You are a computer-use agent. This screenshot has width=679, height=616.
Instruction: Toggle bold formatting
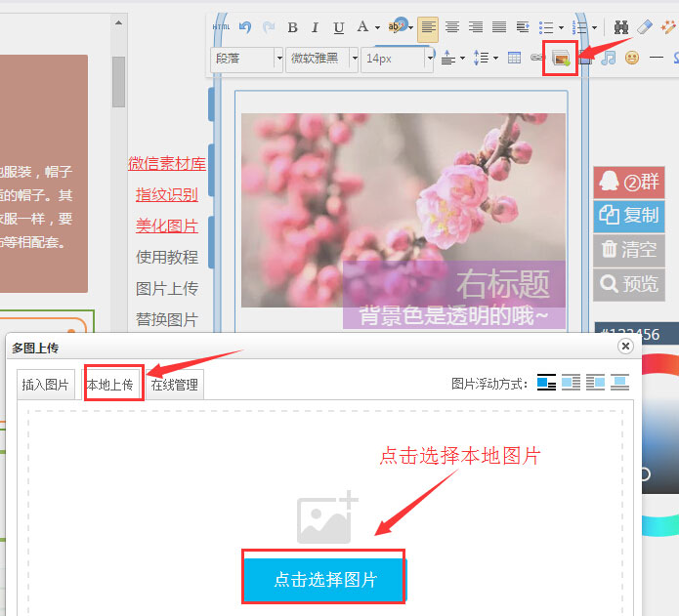(x=293, y=27)
